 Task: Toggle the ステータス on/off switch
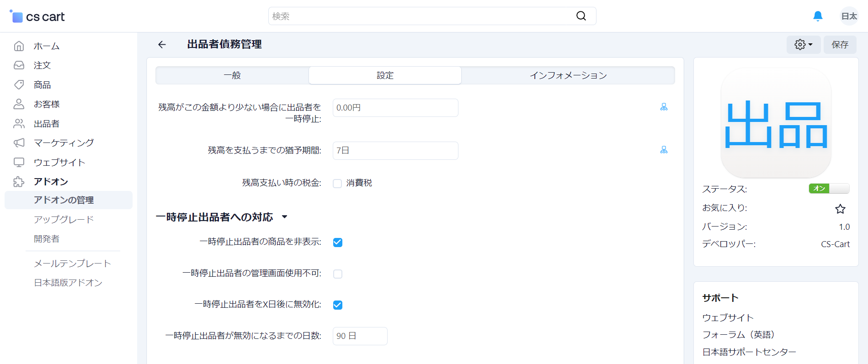click(829, 188)
